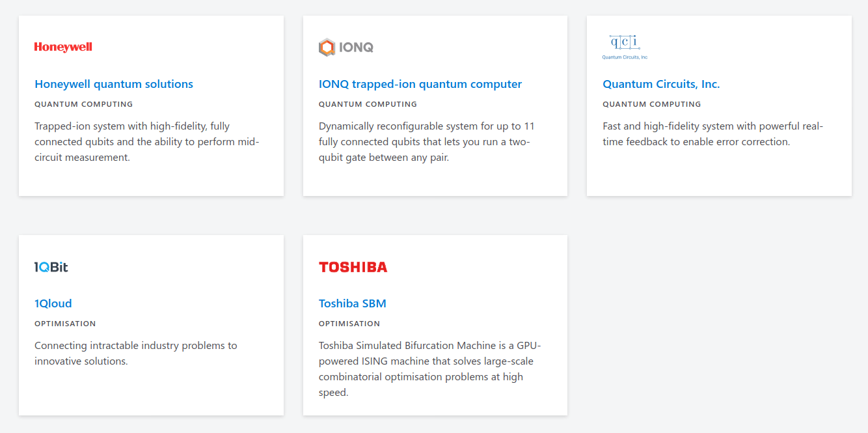The height and width of the screenshot is (433, 868).
Task: Follow the Quantum Circuits, Inc. link
Action: [661, 84]
